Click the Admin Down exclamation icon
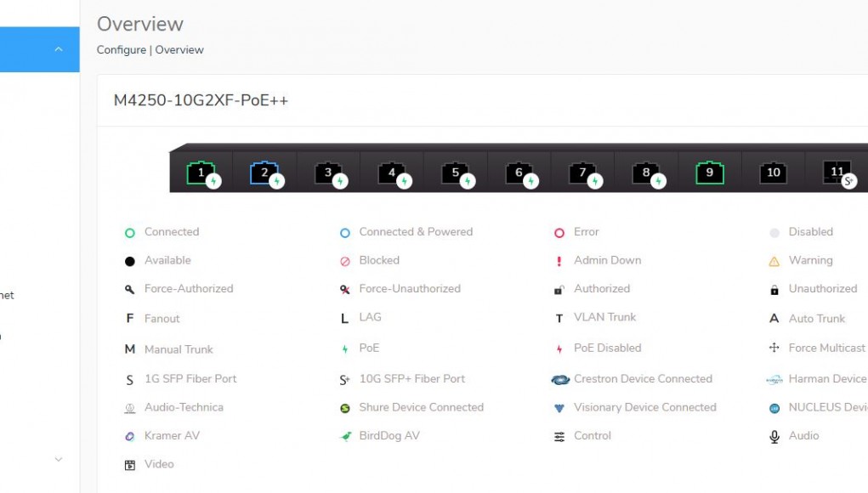This screenshot has width=868, height=493. coord(559,261)
